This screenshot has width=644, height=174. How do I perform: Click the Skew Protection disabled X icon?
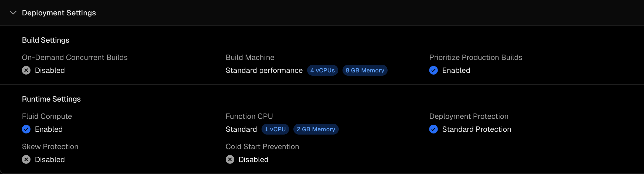(26, 159)
